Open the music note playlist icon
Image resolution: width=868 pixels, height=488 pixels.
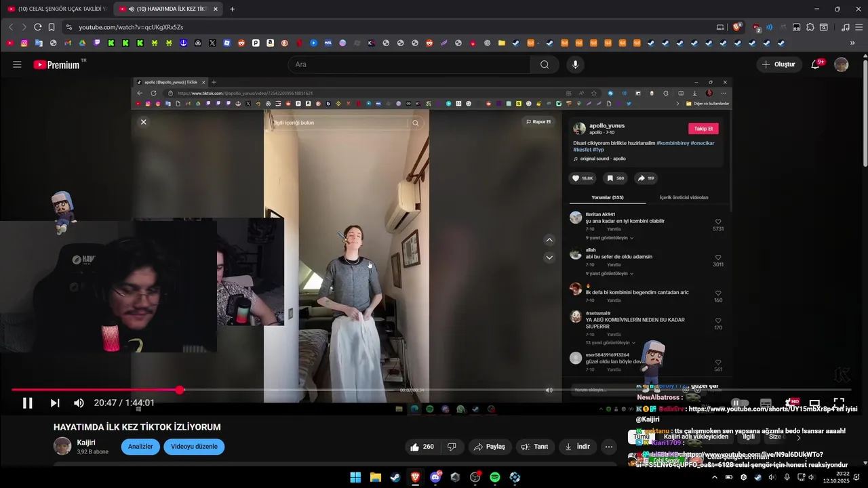pyautogui.click(x=845, y=27)
